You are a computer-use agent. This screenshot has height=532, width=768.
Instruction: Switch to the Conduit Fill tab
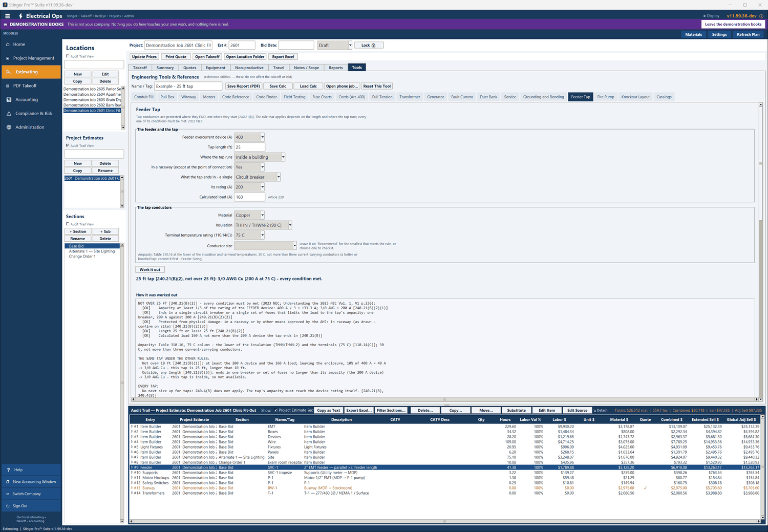(144, 97)
